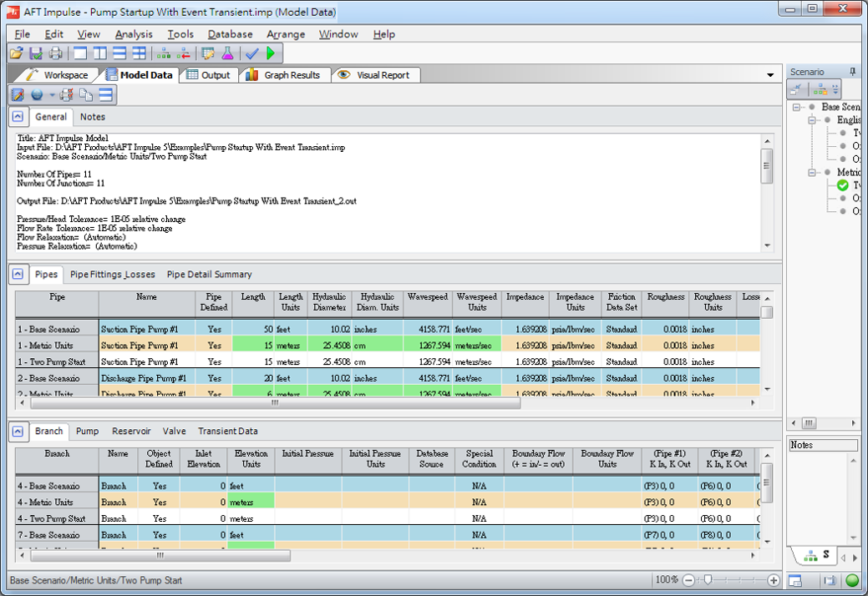Viewport: 868px width, 596px height.
Task: Collapse the Pipes section
Action: pyautogui.click(x=18, y=275)
